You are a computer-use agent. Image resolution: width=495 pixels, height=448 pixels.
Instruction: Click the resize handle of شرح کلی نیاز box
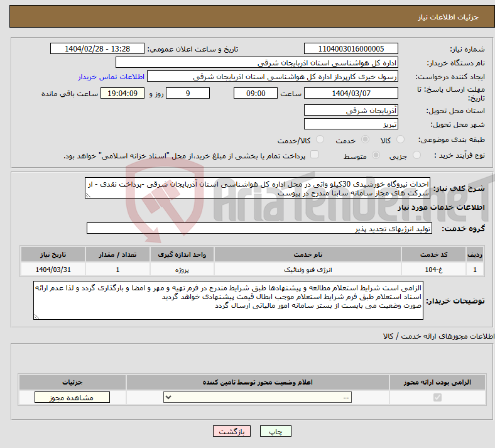[x=88, y=195]
